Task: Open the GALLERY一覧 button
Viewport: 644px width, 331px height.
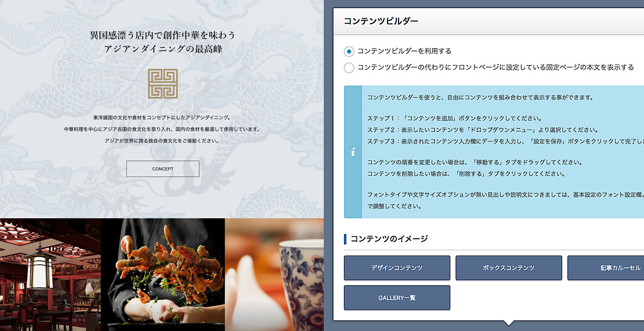Action: pyautogui.click(x=397, y=298)
